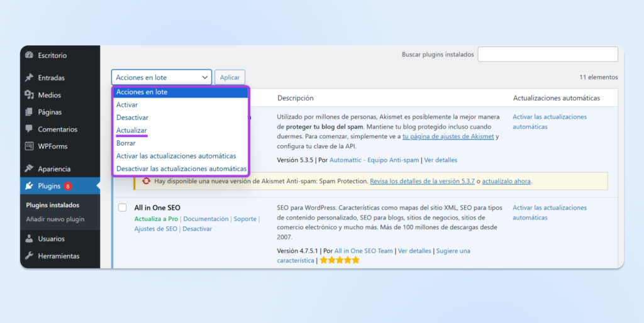
Task: Click the Páginas pages icon
Action: pyautogui.click(x=29, y=112)
